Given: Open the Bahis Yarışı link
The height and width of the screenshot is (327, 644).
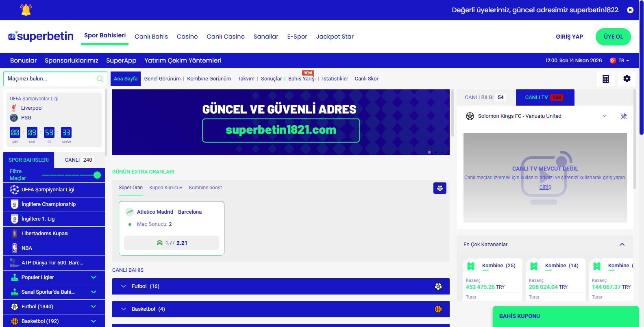Looking at the screenshot, I should tap(302, 79).
